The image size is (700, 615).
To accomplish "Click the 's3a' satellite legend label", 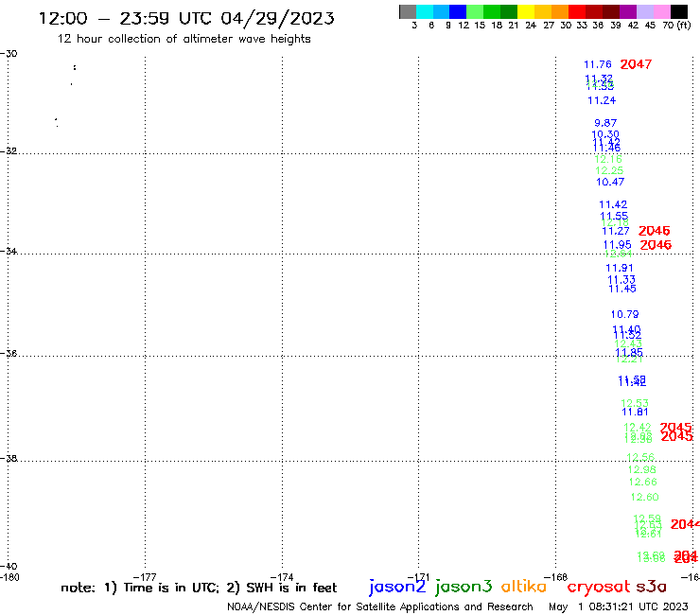I will click(x=651, y=587).
